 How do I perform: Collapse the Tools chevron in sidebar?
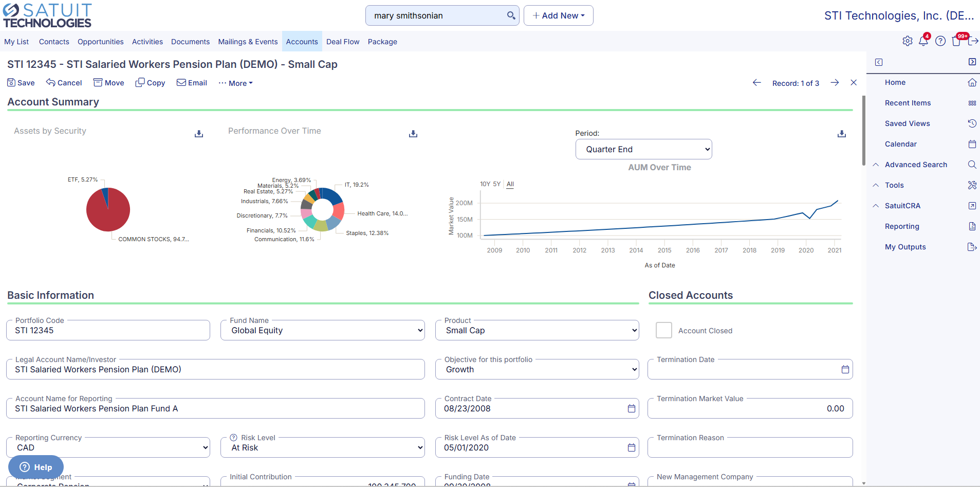[876, 185]
